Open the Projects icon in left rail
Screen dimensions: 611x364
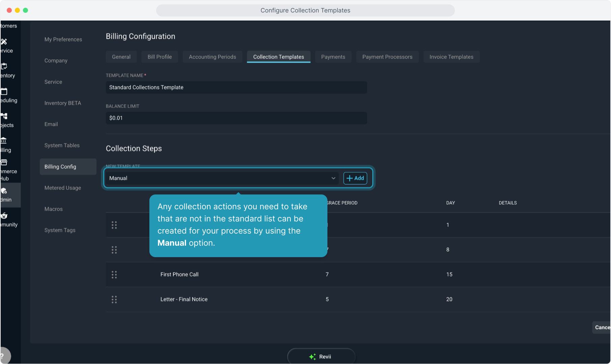tap(4, 116)
